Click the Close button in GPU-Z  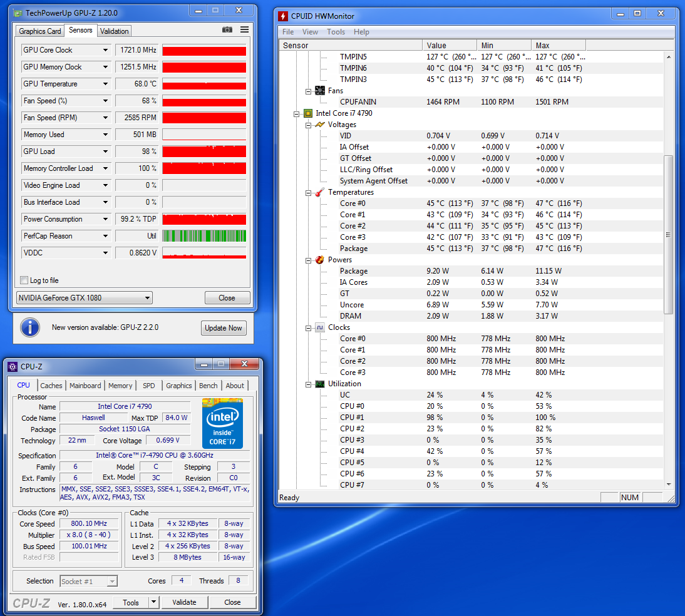coord(227,298)
